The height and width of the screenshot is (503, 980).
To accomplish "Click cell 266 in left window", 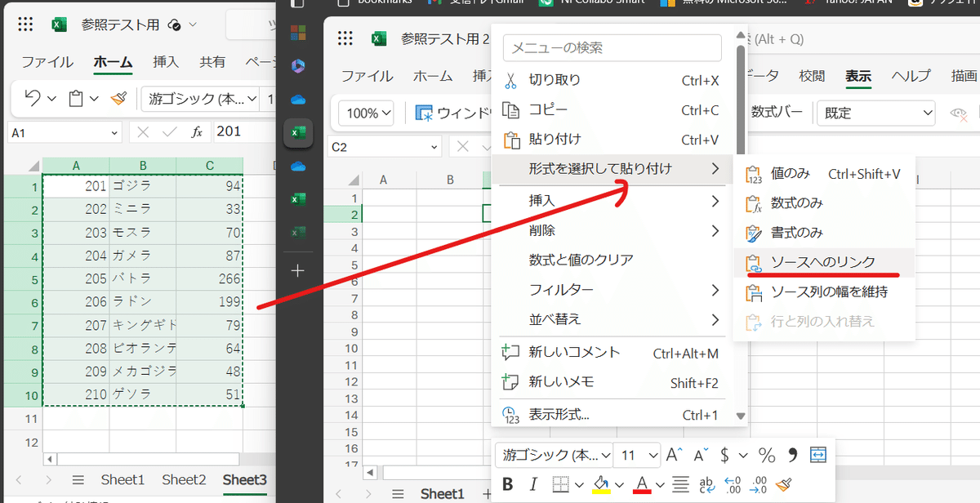I will (210, 278).
